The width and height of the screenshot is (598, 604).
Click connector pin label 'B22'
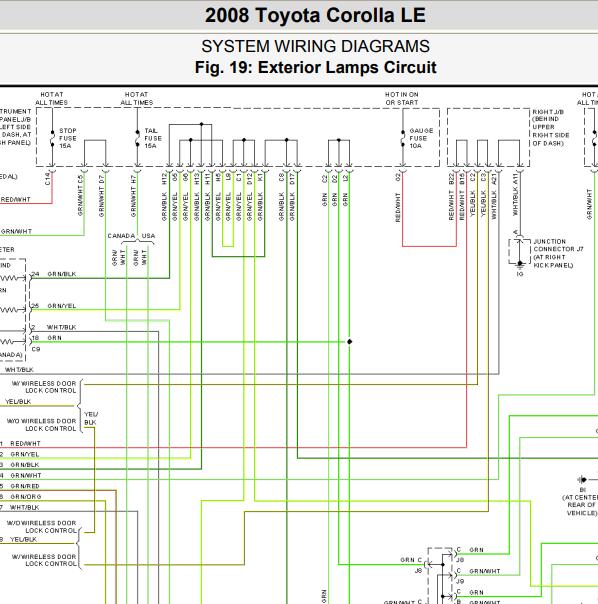tap(452, 180)
